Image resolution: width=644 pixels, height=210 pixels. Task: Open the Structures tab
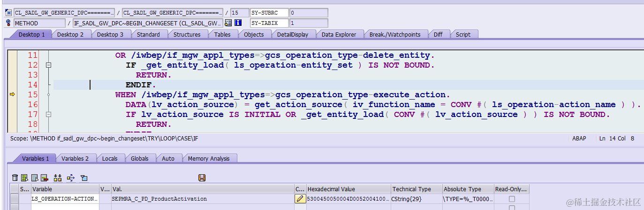click(187, 34)
